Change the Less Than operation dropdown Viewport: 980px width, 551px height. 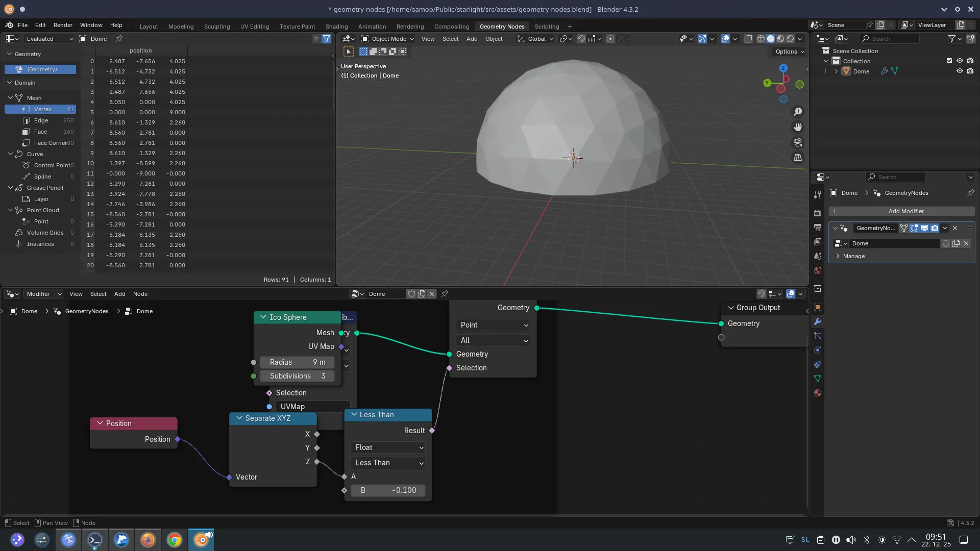388,463
